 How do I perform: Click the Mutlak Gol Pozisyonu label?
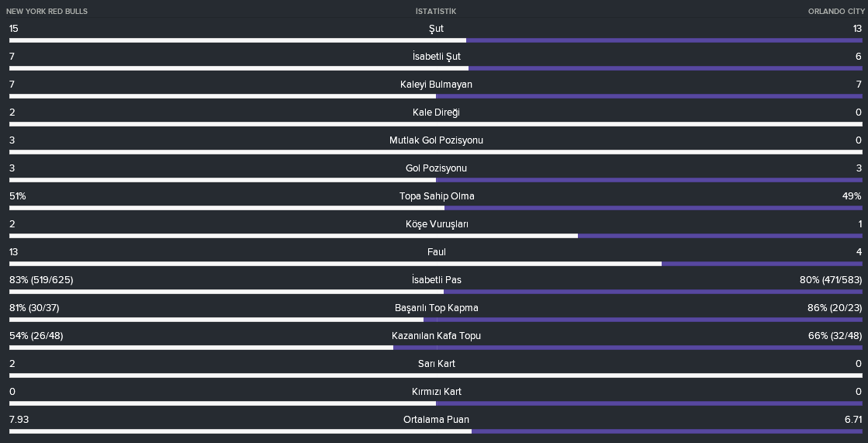click(436, 140)
